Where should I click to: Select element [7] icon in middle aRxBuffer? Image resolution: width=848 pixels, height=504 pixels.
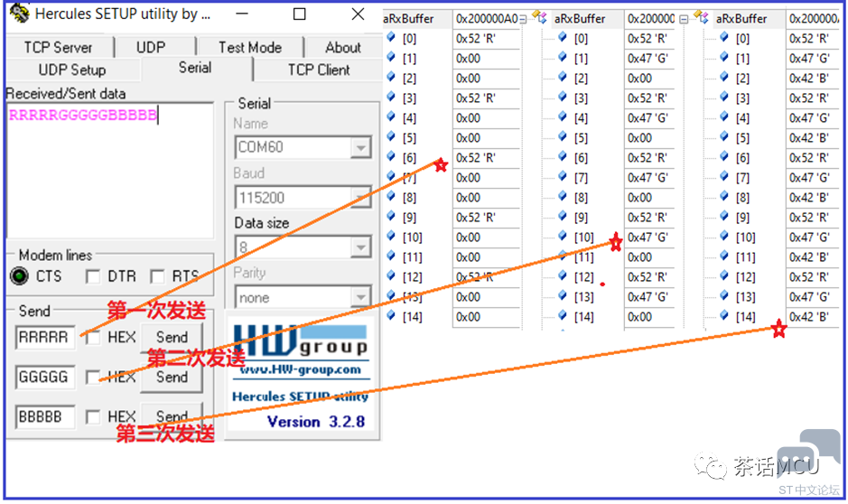coord(563,176)
